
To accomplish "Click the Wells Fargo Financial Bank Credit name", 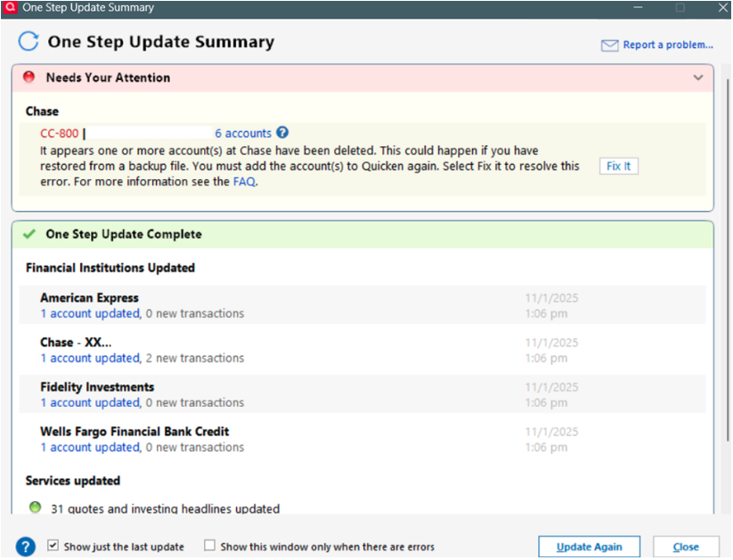I will pyautogui.click(x=134, y=432).
